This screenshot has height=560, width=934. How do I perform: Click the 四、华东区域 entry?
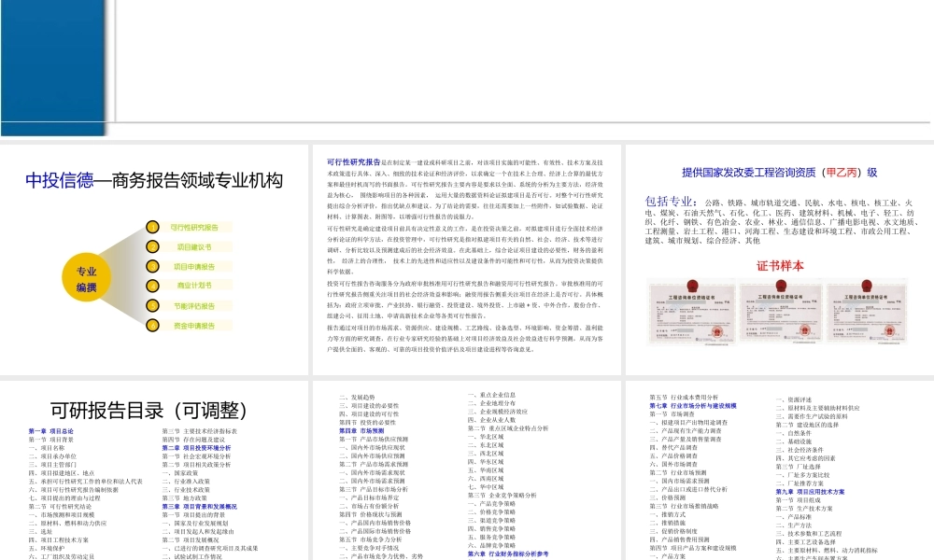(x=486, y=461)
